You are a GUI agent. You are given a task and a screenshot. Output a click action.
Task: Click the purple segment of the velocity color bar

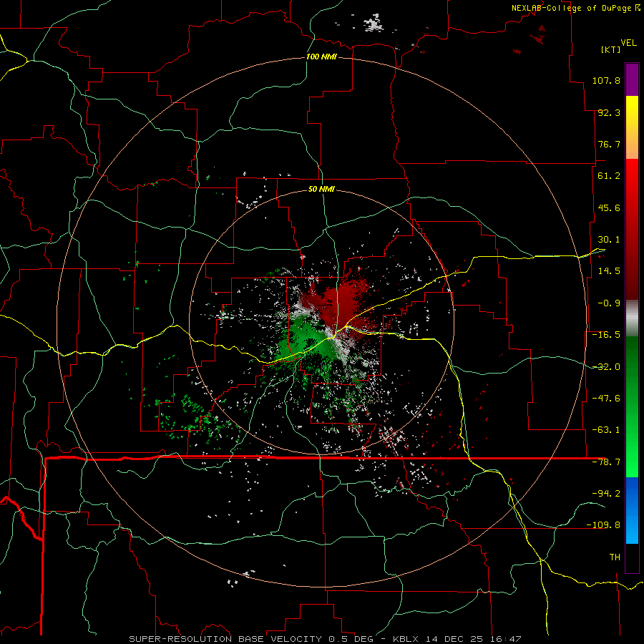(x=632, y=79)
